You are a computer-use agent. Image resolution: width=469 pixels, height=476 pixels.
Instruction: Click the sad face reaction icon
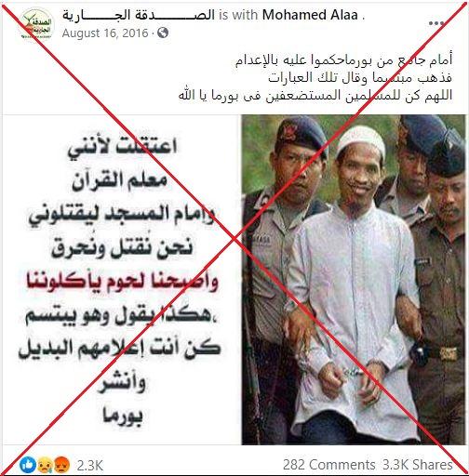[x=45, y=465]
